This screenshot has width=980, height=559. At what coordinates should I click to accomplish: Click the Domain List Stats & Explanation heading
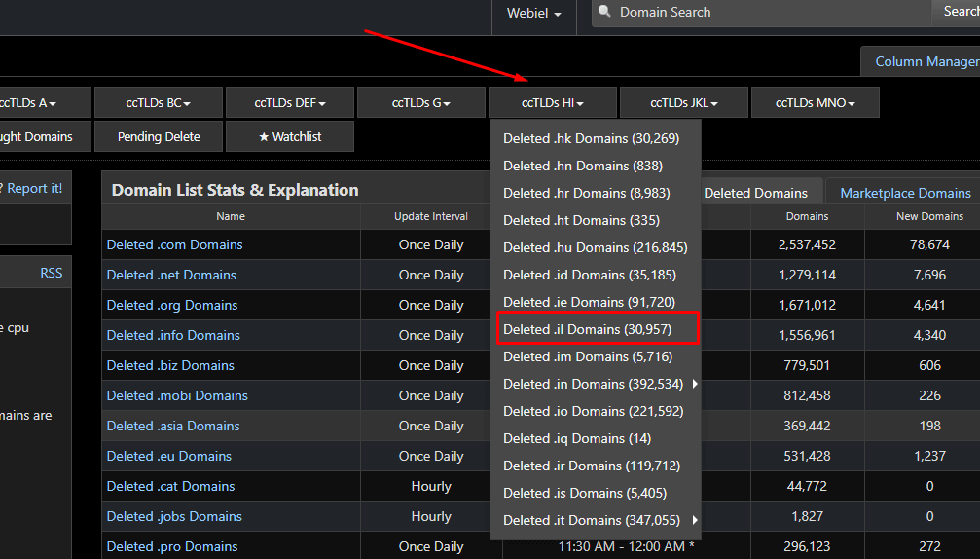coord(235,190)
